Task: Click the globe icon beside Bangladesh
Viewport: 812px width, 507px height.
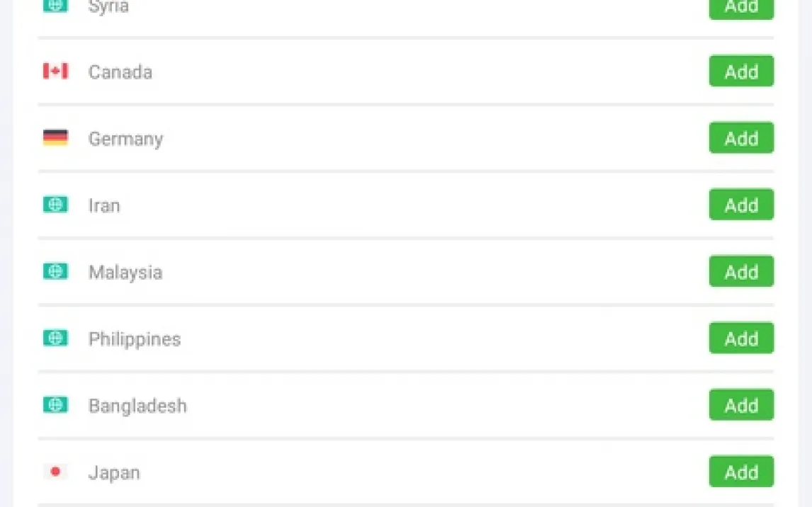Action: 55,405
